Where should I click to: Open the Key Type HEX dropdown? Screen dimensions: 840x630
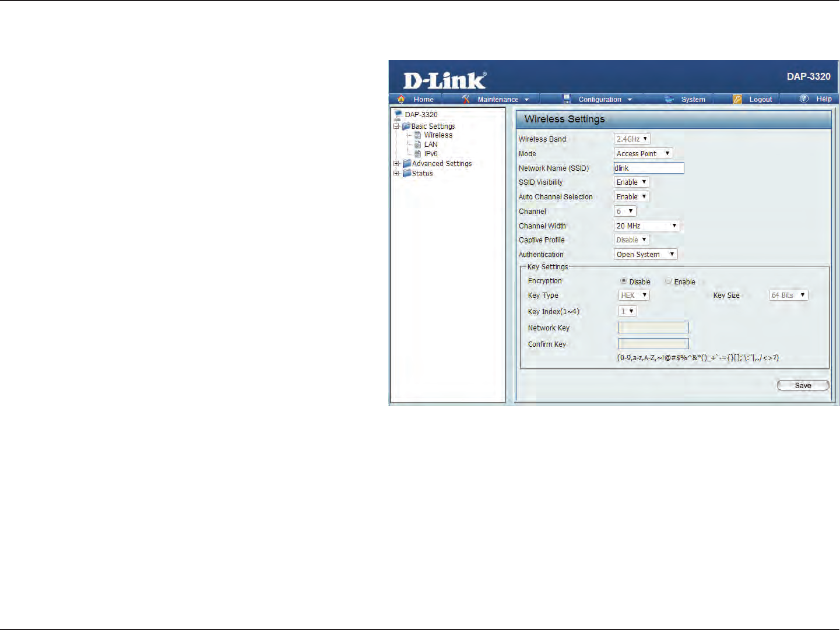coord(634,295)
